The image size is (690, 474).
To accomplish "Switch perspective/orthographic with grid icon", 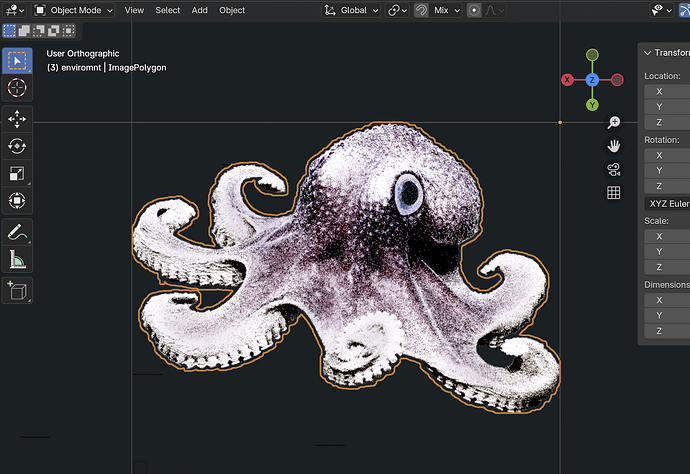I will pos(613,193).
